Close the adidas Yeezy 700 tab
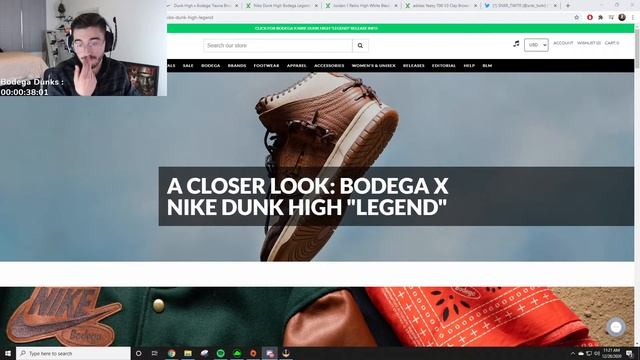Image resolution: width=640 pixels, height=360 pixels. coord(475,6)
